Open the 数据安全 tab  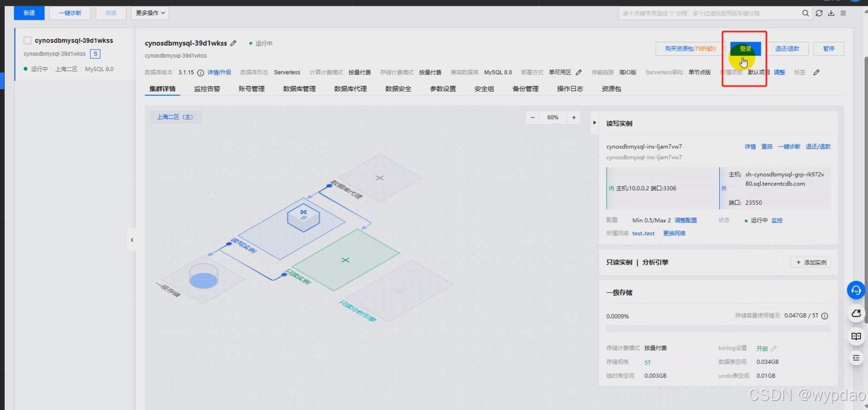398,89
